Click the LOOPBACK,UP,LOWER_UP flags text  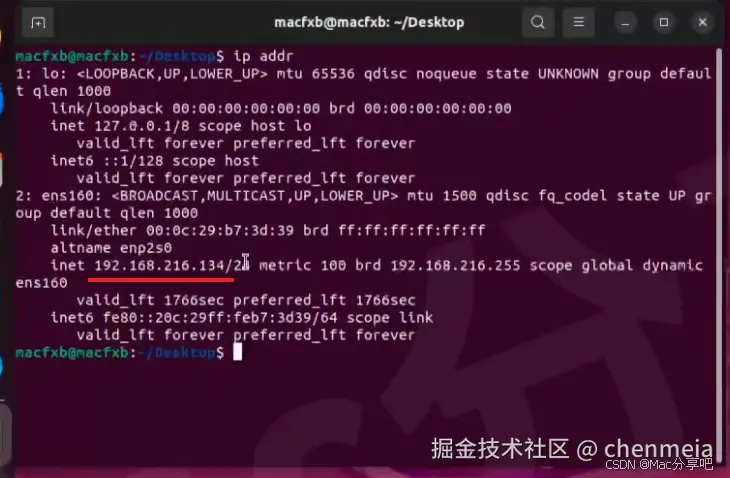click(172, 74)
